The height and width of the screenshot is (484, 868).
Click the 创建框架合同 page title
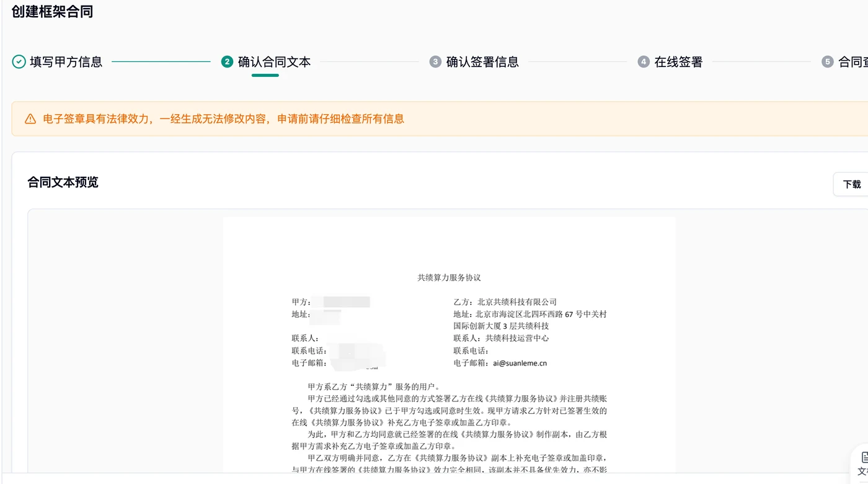click(52, 11)
